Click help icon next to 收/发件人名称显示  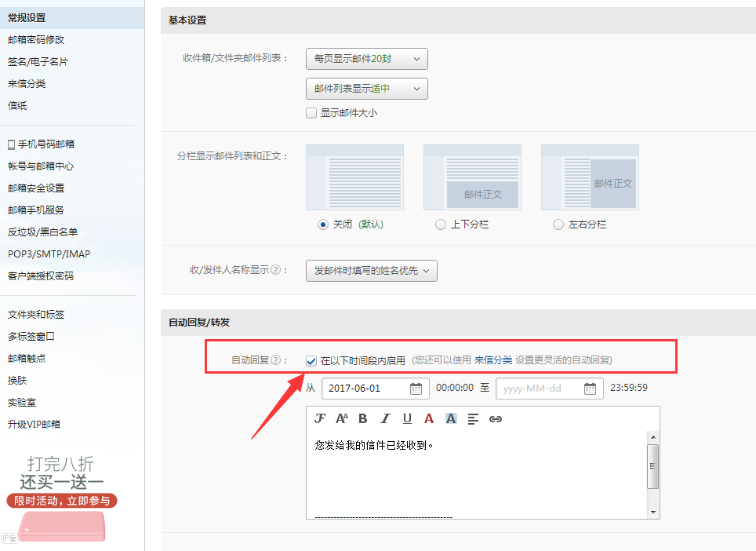(276, 270)
